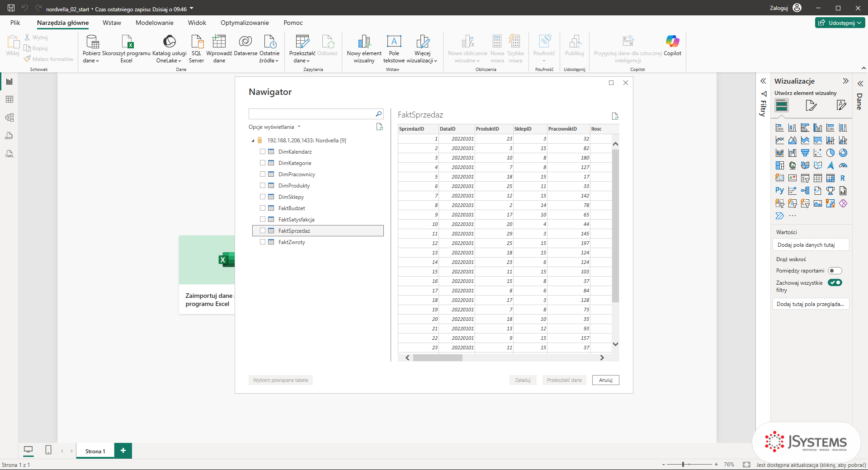Open the SQL Server data source
The height and width of the screenshot is (470, 868).
coord(197,49)
